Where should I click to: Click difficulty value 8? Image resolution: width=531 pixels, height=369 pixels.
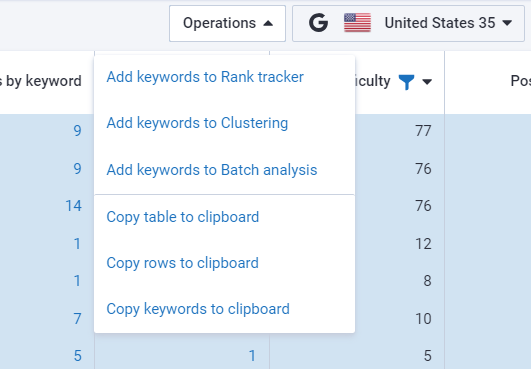click(x=427, y=281)
